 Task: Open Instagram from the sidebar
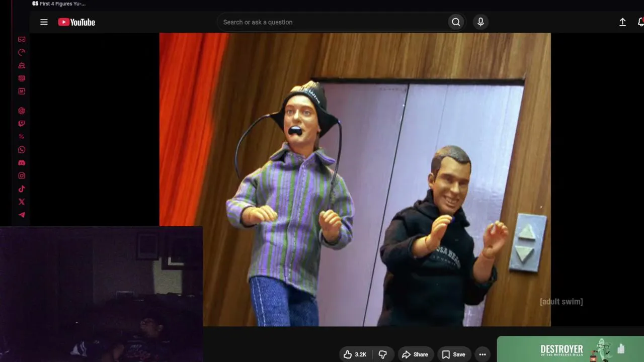click(22, 176)
